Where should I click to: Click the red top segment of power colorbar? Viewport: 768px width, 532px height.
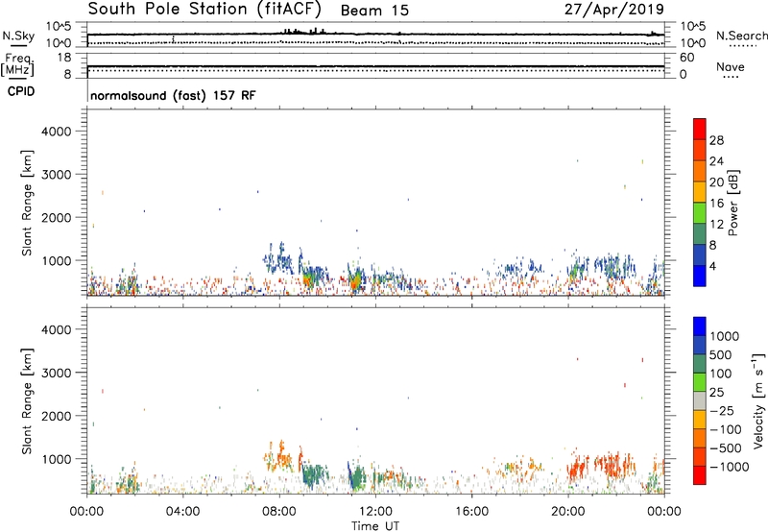click(x=700, y=129)
